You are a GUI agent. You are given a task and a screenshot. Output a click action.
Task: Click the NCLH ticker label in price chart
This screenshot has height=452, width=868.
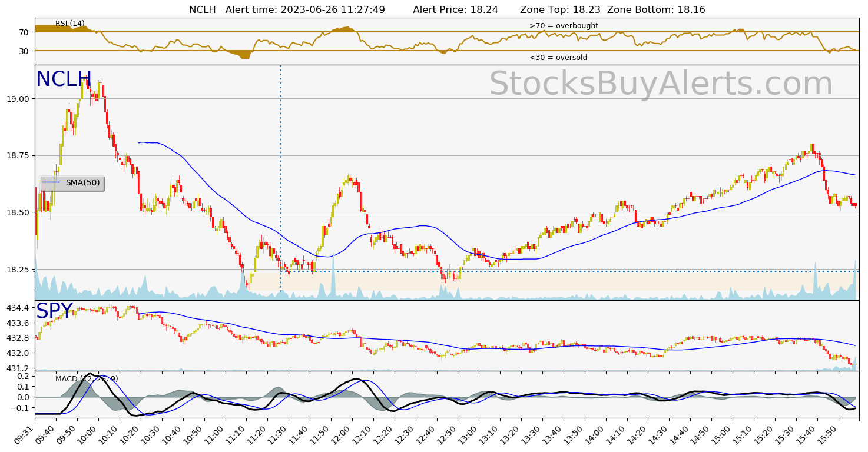pyautogui.click(x=64, y=79)
